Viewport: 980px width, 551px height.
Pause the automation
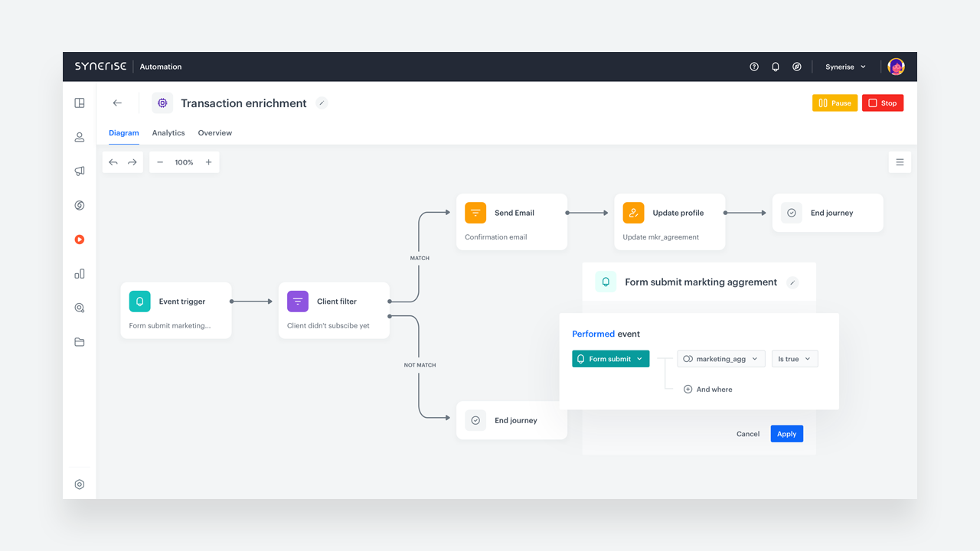(835, 103)
